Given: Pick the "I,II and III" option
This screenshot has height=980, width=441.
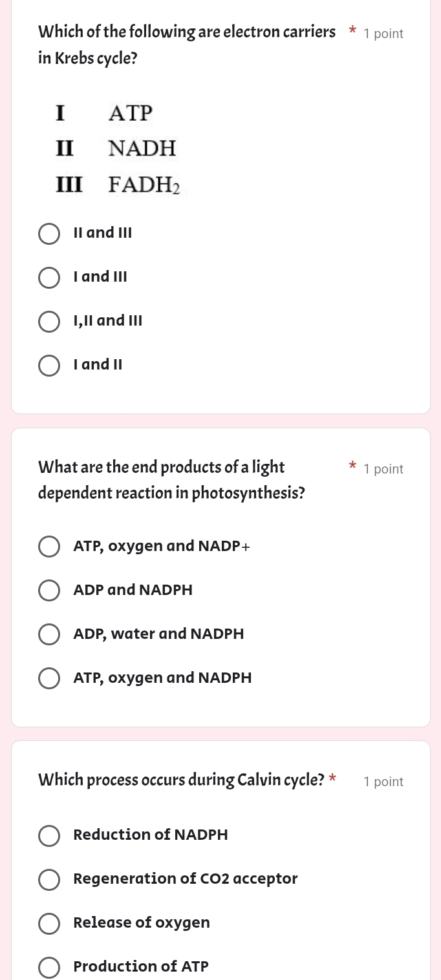Looking at the screenshot, I should coord(49,321).
